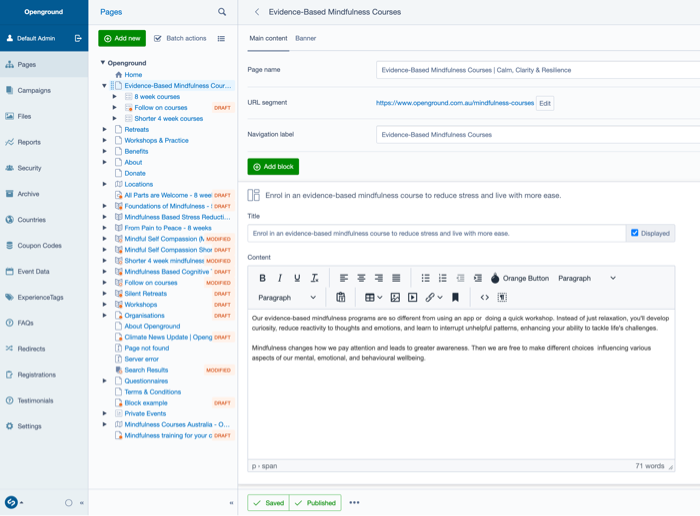Click the block Title text field

tap(437, 233)
